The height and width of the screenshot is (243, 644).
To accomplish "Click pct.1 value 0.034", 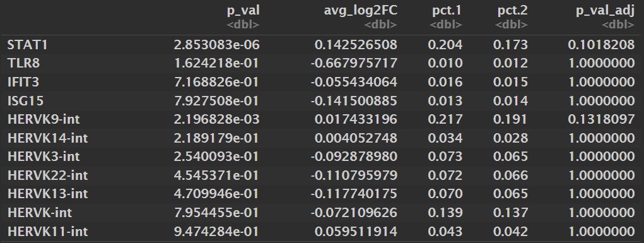I will [445, 138].
